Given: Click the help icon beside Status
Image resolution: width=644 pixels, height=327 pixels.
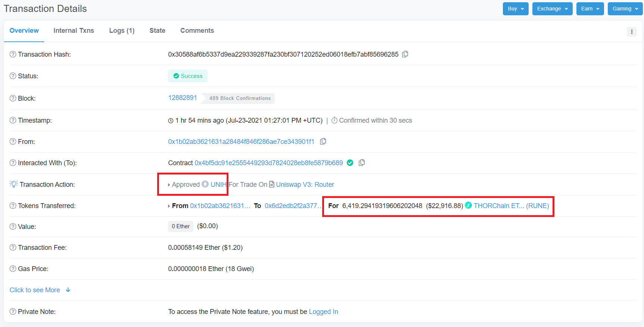Looking at the screenshot, I should 13,76.
